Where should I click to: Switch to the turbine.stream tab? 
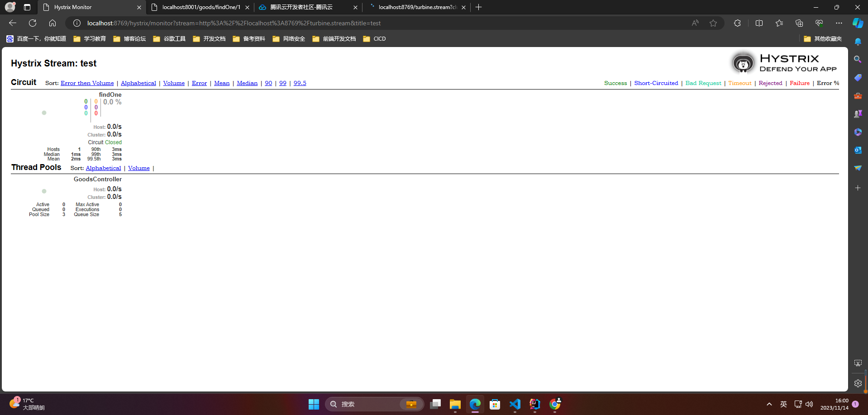416,7
